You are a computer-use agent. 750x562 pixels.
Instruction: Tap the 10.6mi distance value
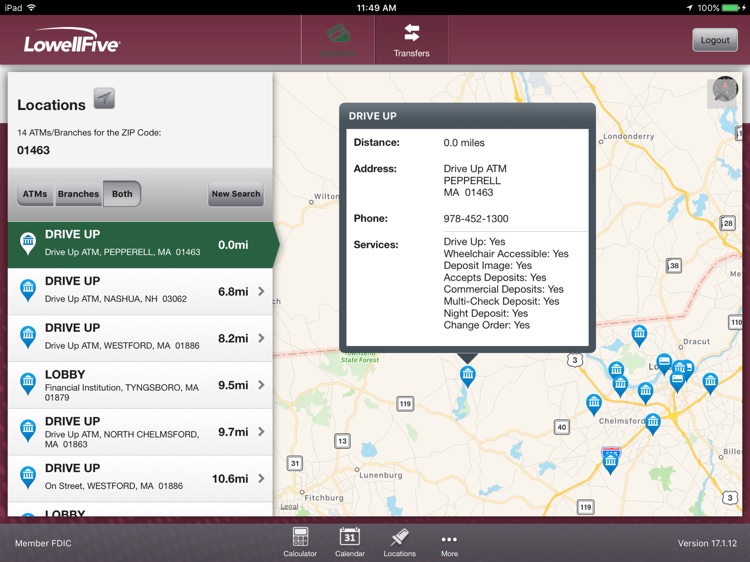(230, 479)
